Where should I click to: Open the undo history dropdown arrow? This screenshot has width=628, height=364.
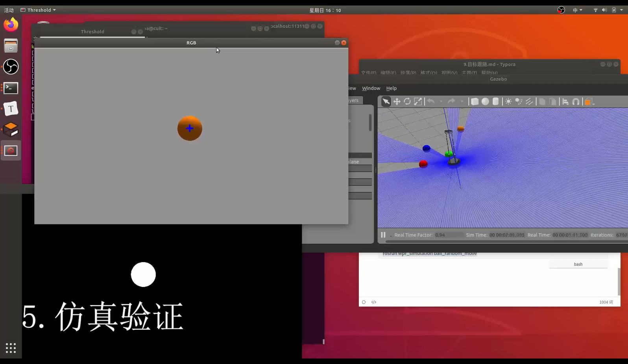(x=441, y=101)
